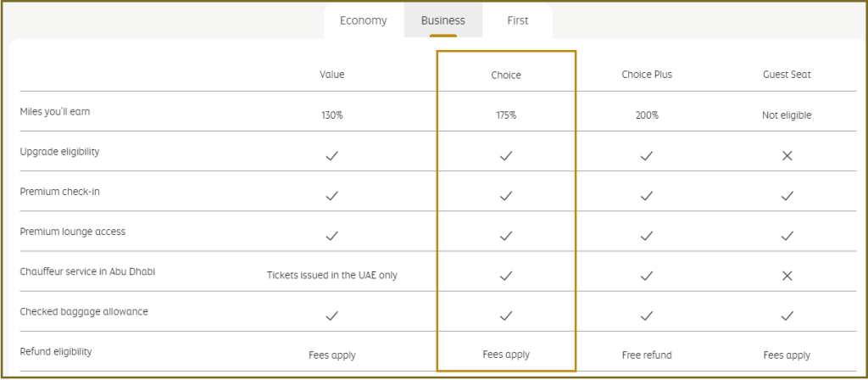Click the Choice Plus column header
The height and width of the screenshot is (380, 868).
pyautogui.click(x=647, y=75)
